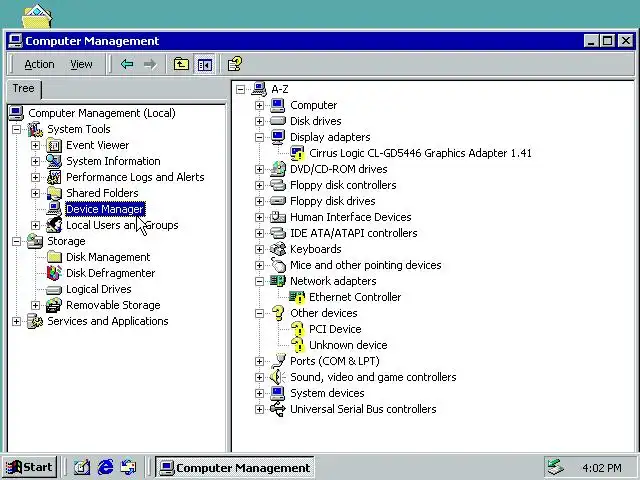The width and height of the screenshot is (640, 480).
Task: Select Floppy disk controllers category
Action: 343,185
